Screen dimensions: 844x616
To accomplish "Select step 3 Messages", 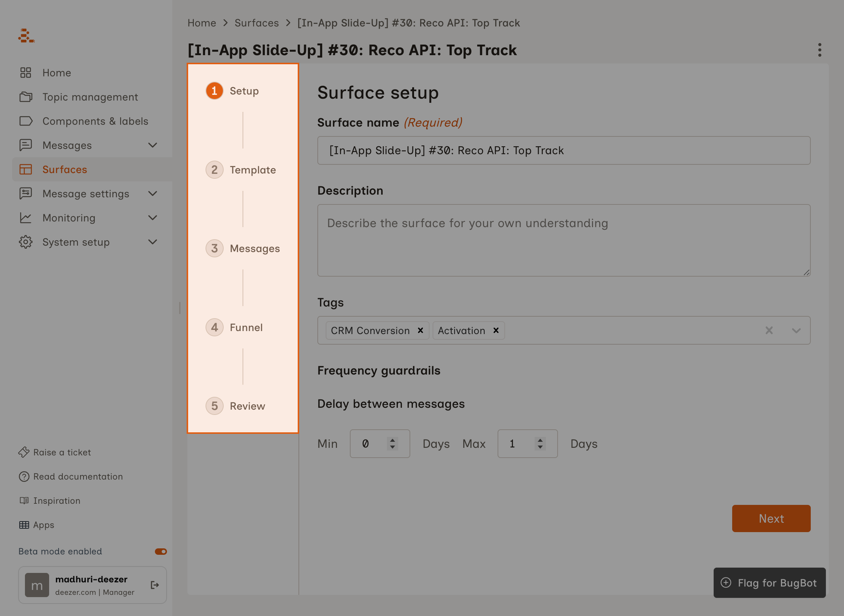I will 243,248.
